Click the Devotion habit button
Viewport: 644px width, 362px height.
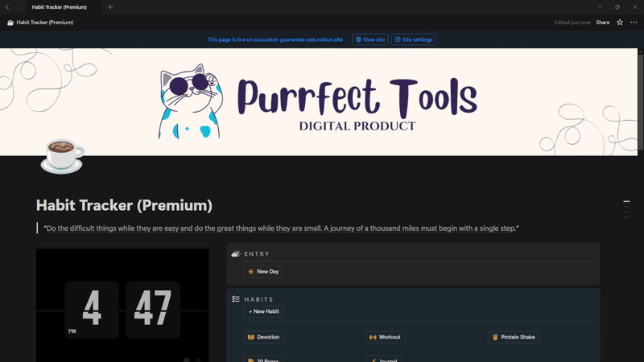pyautogui.click(x=264, y=337)
